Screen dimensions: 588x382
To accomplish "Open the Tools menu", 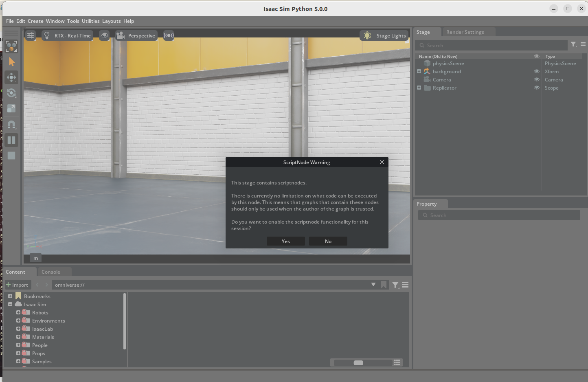I will pos(73,21).
